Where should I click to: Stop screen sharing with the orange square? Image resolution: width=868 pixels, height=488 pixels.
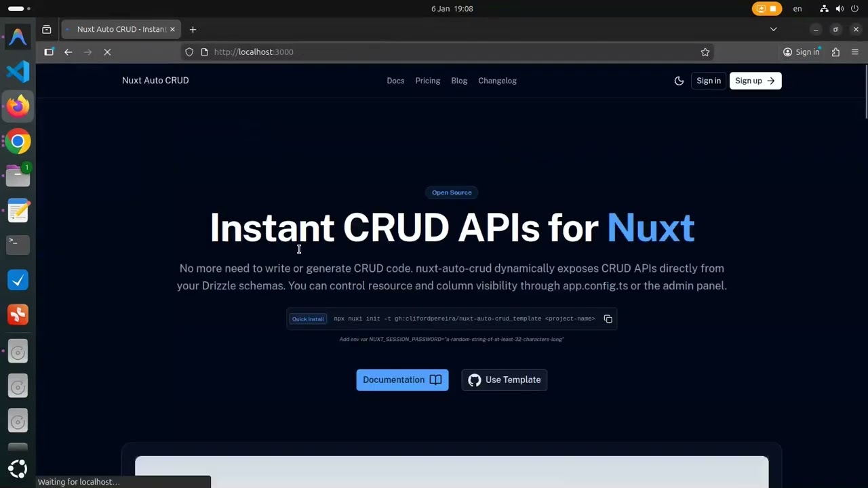(767, 9)
